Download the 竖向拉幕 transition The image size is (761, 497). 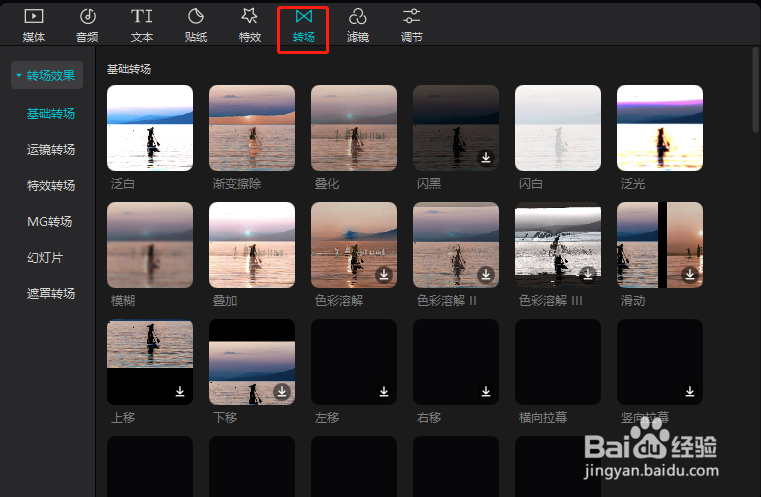point(690,391)
